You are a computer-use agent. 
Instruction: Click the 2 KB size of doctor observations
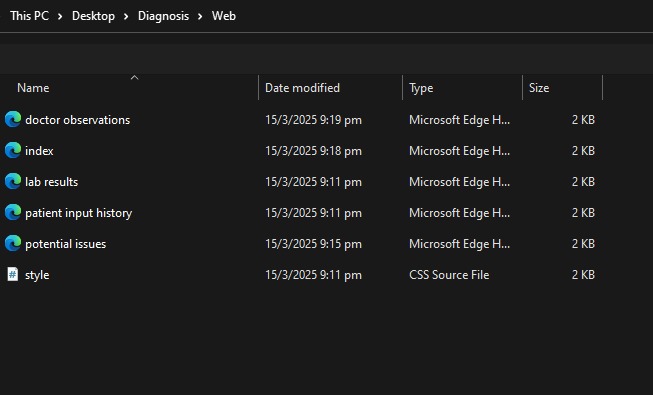click(583, 120)
